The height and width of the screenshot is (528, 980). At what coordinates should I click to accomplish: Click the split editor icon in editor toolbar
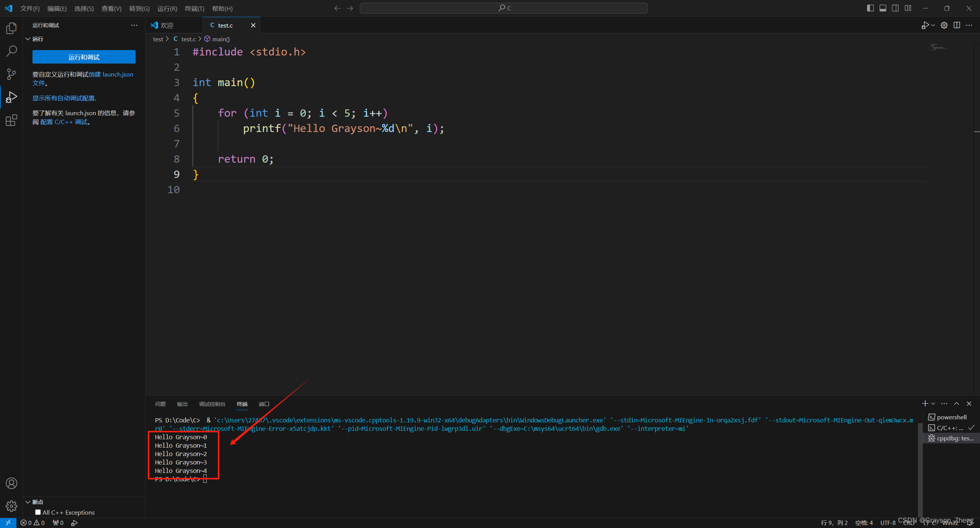pos(957,25)
